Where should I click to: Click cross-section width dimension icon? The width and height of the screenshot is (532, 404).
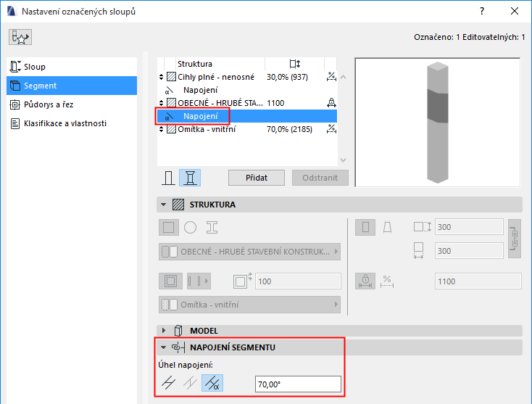coord(419,251)
